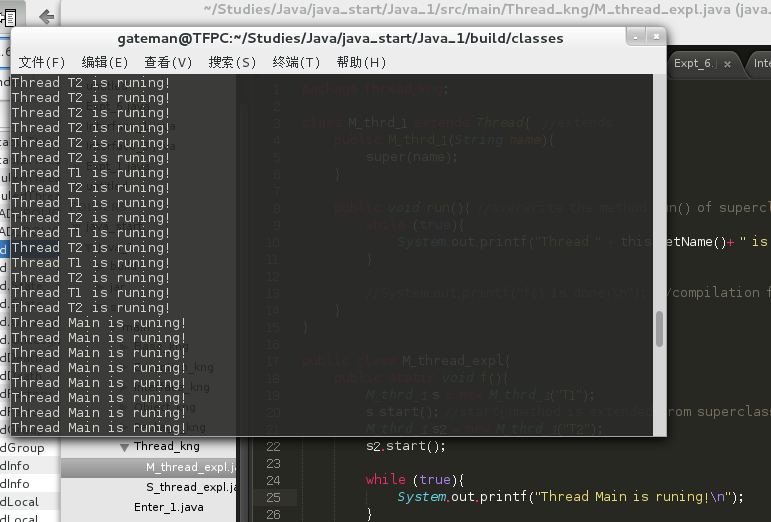Open S_thread_expl.java in the sidebar

(x=191, y=487)
